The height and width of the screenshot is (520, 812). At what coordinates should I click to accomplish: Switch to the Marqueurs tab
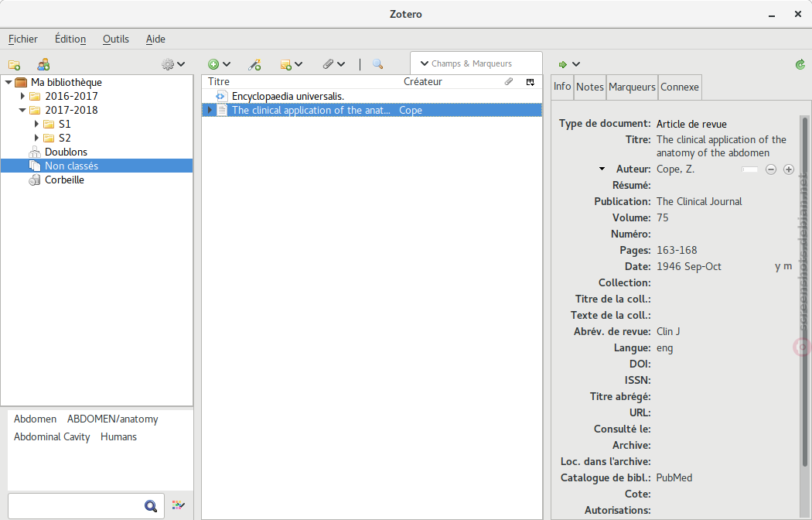[x=633, y=87]
